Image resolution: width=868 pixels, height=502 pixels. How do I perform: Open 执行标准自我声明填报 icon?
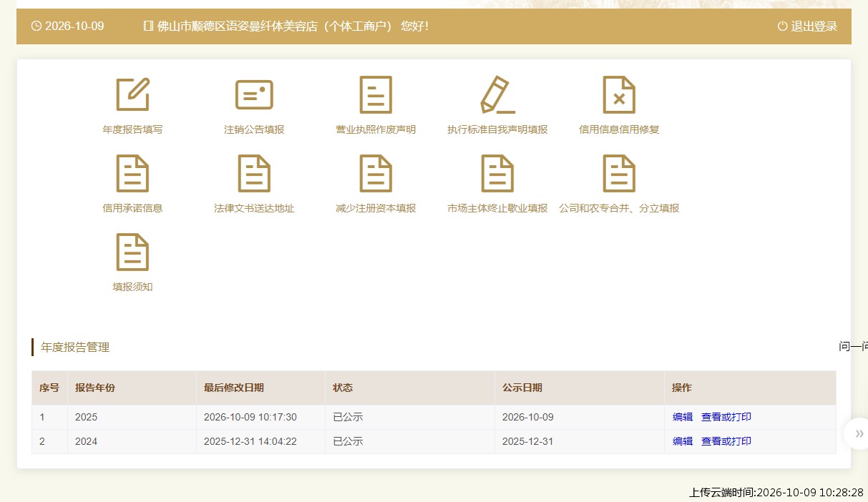coord(497,94)
